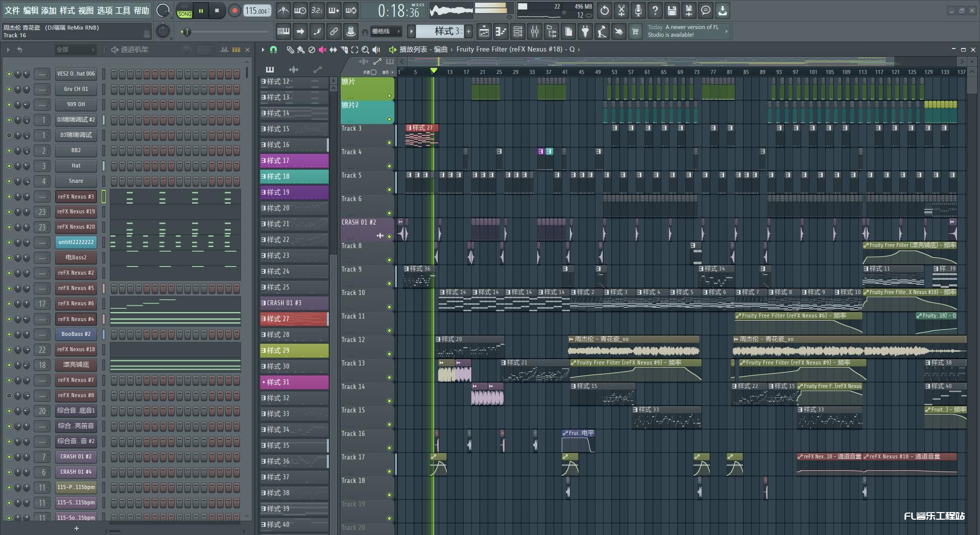The image size is (980, 535).
Task: Select the playlist slip edit tool
Action: click(x=333, y=50)
